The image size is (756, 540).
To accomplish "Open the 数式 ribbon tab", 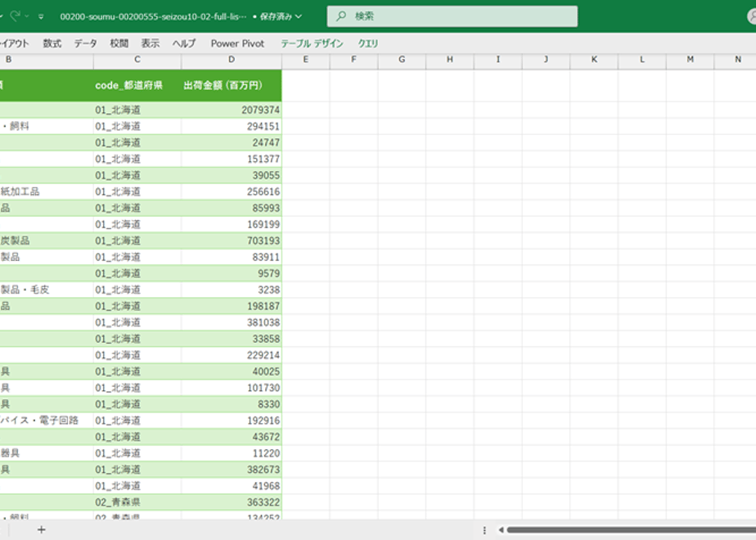I will (52, 43).
